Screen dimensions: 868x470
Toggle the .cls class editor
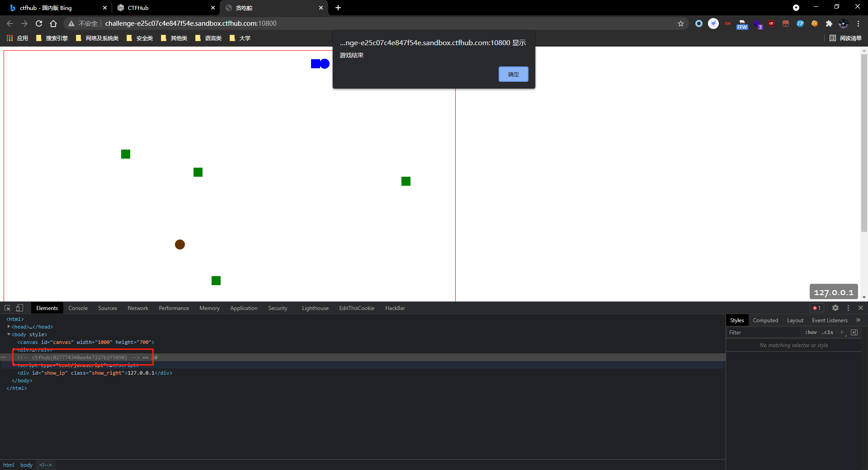tap(827, 333)
